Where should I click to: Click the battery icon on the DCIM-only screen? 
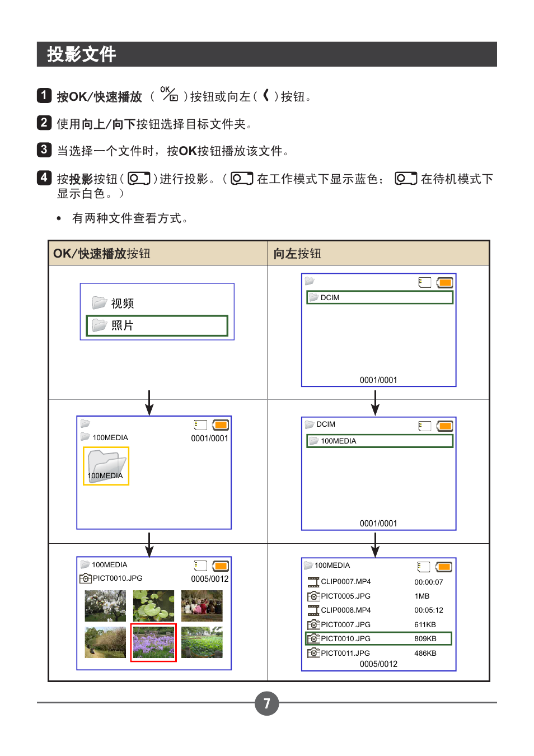click(445, 282)
